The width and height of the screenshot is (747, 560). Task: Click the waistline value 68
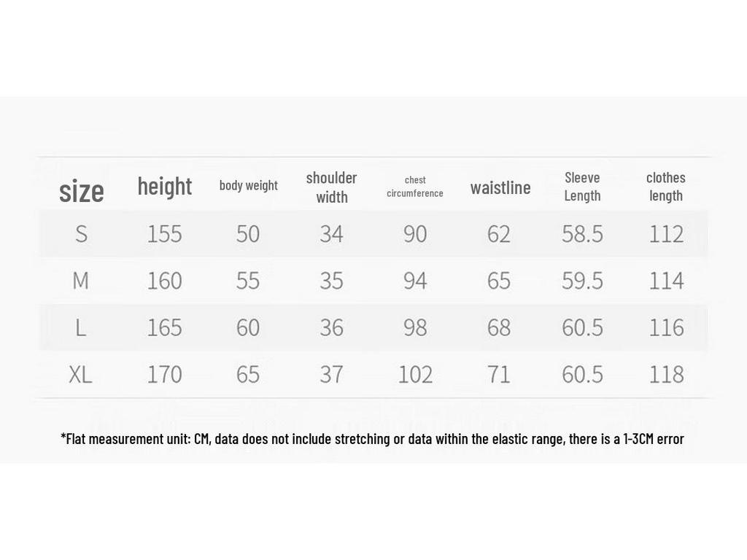499,327
